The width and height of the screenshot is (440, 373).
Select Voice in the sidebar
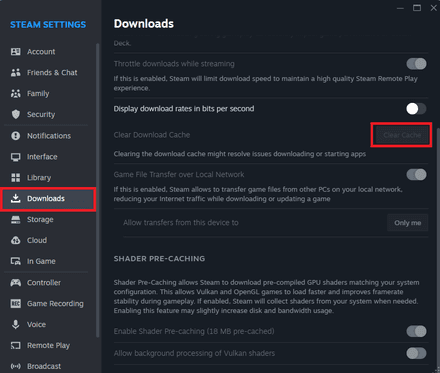[49, 324]
